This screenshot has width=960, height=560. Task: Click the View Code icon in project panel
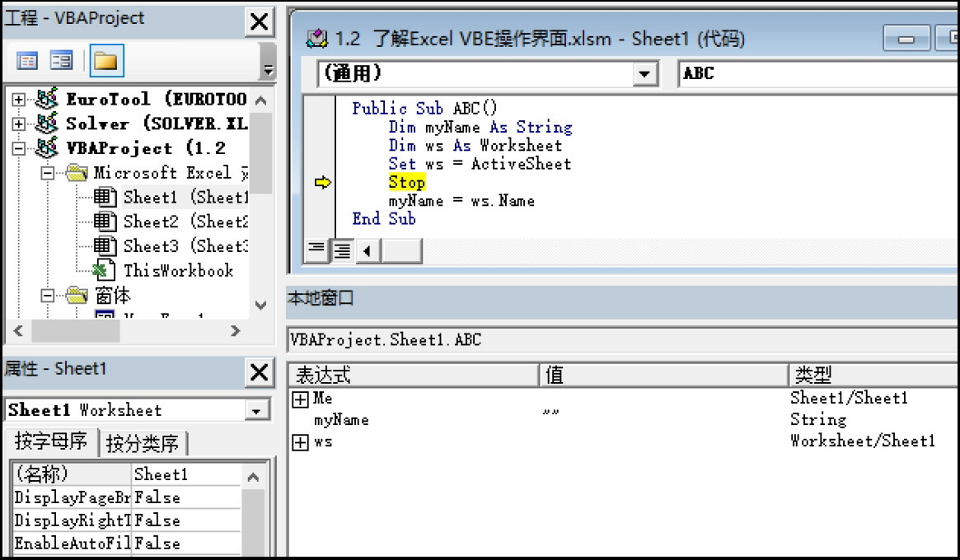click(x=27, y=61)
